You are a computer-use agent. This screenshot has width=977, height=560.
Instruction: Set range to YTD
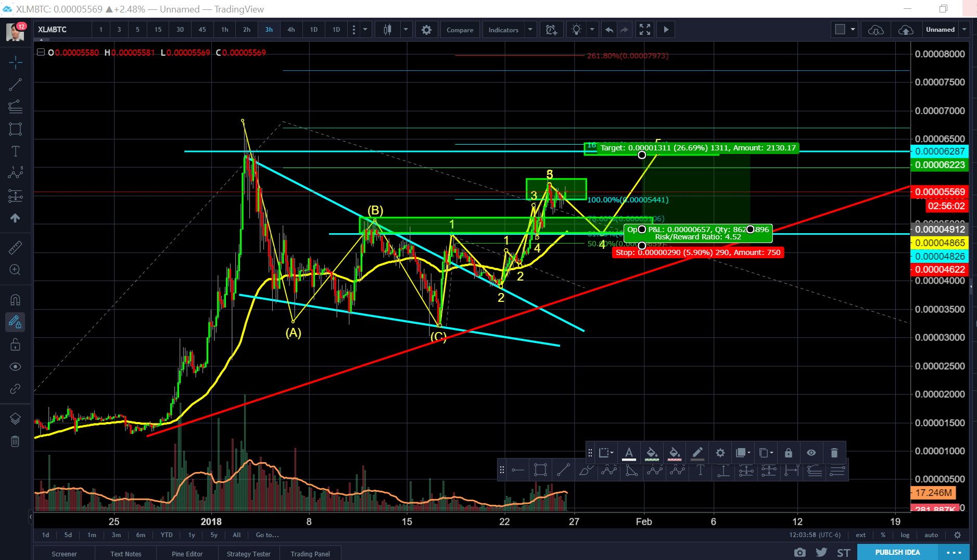pos(167,534)
